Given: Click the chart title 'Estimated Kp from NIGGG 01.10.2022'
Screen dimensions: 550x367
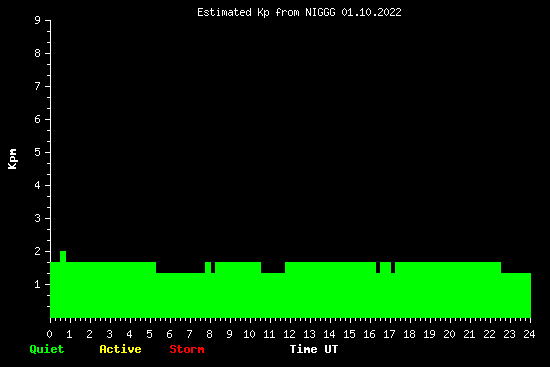Looking at the screenshot, I should (x=299, y=12).
